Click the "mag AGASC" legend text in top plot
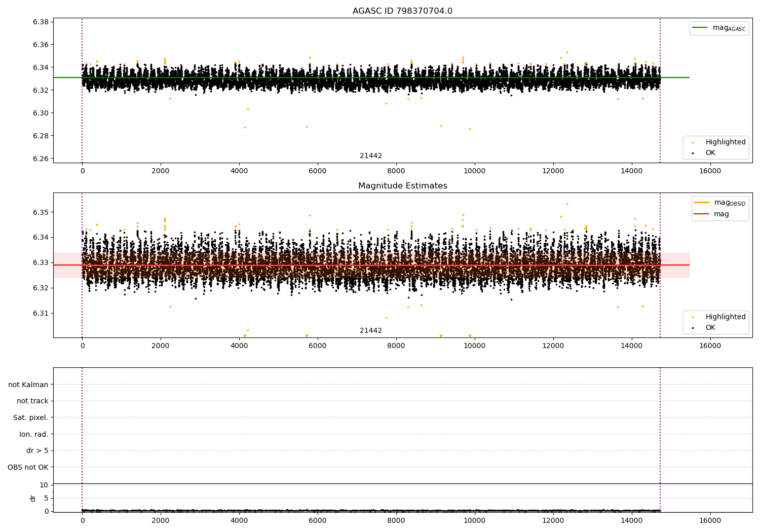Viewport: 760px width, 532px height. click(x=729, y=28)
